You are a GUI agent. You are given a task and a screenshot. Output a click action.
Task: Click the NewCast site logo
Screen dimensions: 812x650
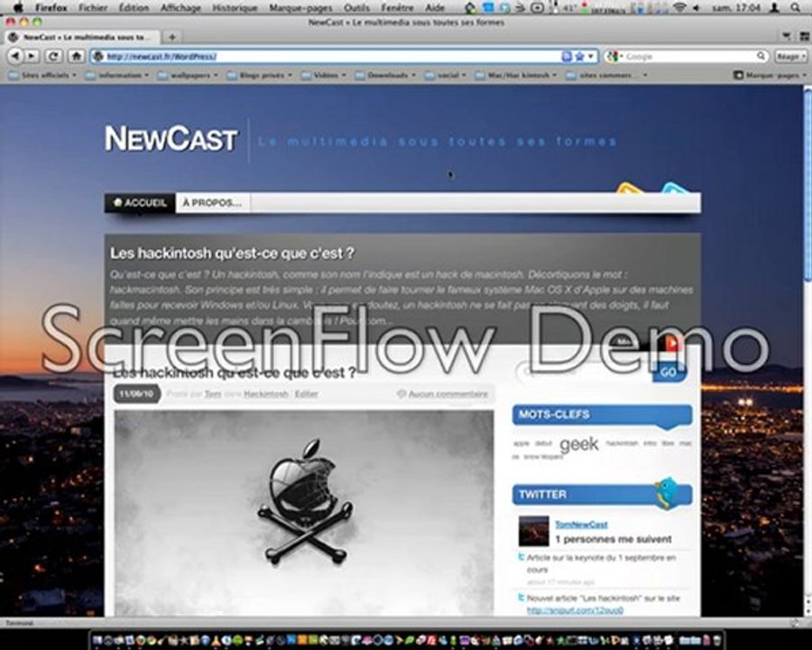(x=171, y=138)
